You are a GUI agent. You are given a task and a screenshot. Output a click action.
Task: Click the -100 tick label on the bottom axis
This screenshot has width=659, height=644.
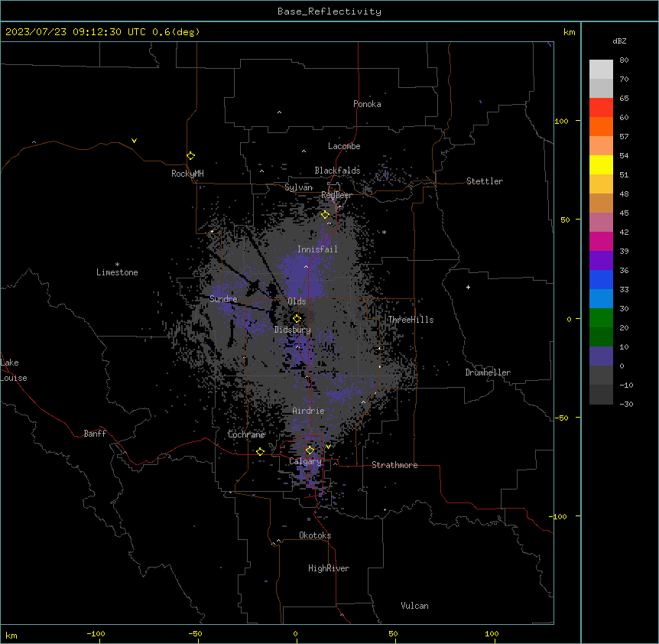click(96, 633)
